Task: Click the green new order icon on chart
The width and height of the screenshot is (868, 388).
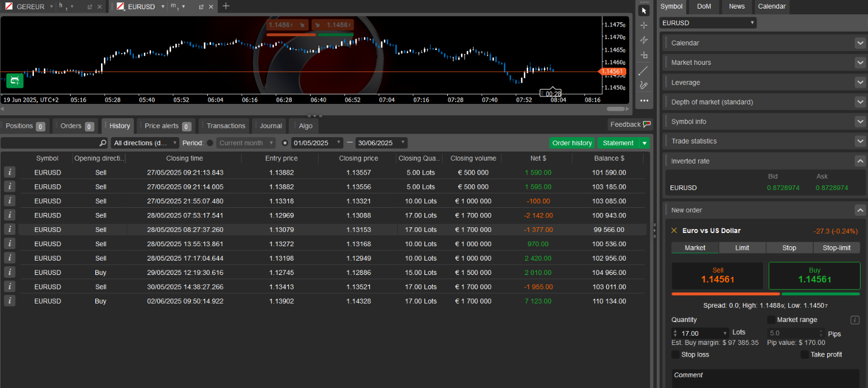Action: point(15,80)
